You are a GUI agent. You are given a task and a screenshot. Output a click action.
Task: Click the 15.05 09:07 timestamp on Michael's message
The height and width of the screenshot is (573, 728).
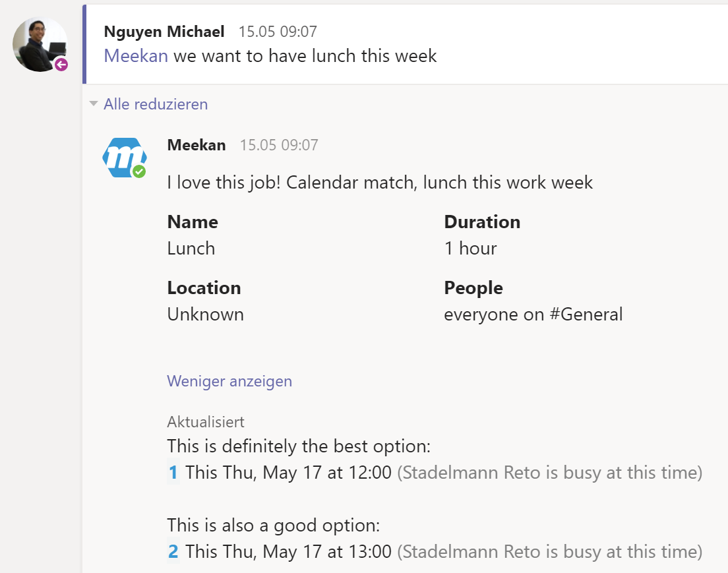(278, 32)
